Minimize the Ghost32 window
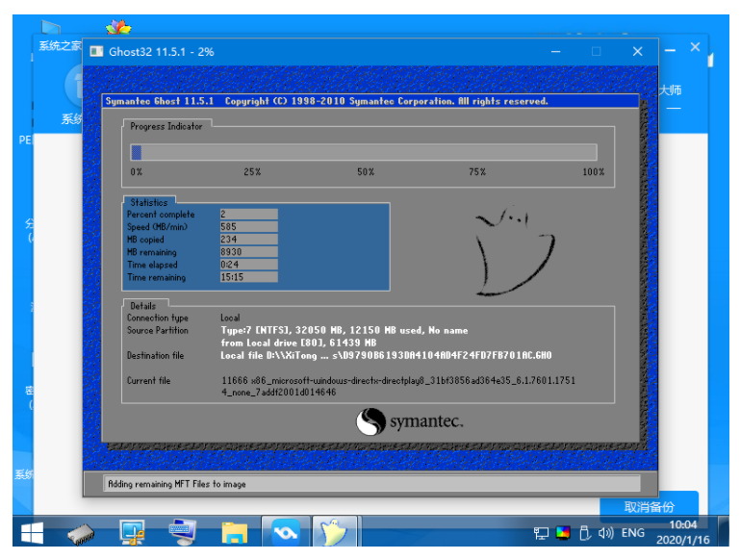This screenshot has width=740, height=560. click(x=555, y=51)
